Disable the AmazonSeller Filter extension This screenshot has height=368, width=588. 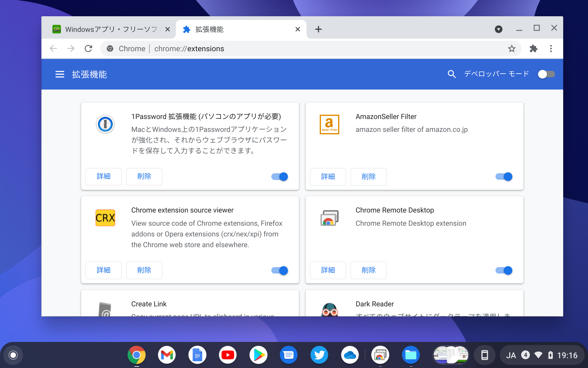[503, 177]
